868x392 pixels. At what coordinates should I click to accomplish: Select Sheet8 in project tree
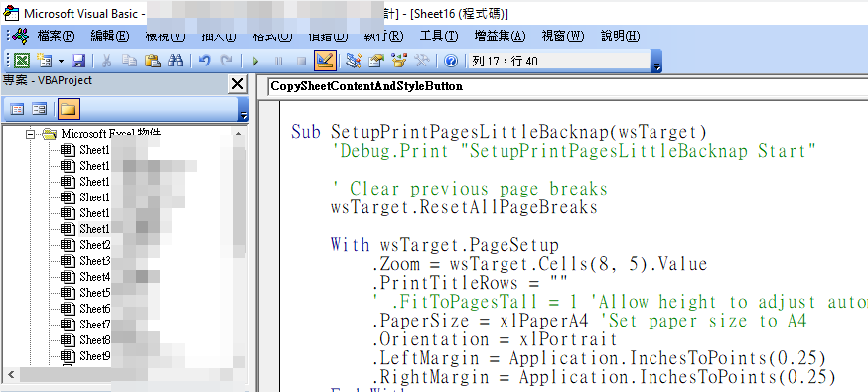(94, 340)
